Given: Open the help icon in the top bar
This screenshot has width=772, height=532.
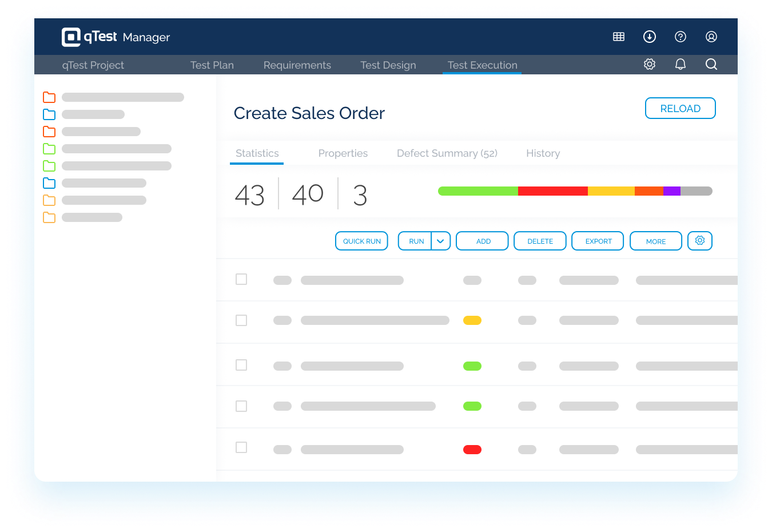Looking at the screenshot, I should coord(680,37).
